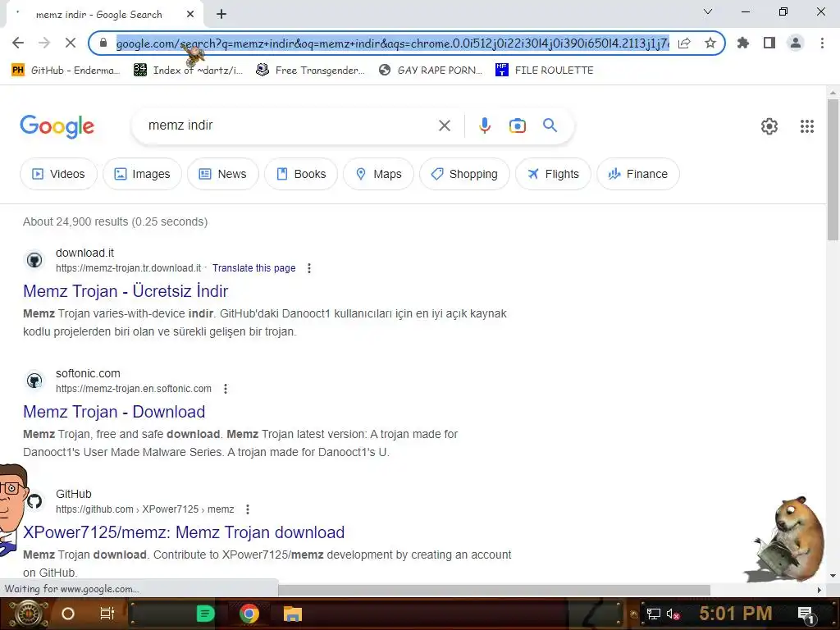Open the FILE ROULETTE bookmark
This screenshot has height=630, width=840.
[545, 71]
